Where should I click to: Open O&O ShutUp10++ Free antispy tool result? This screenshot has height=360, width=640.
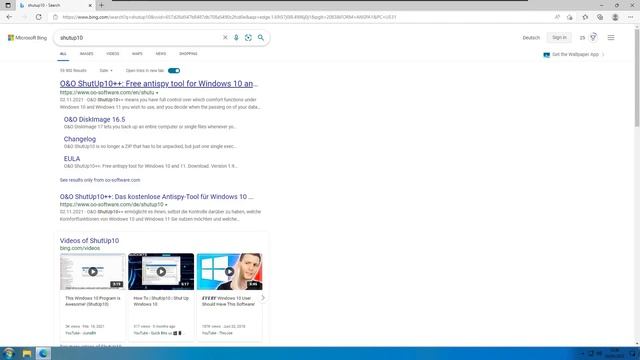click(x=159, y=84)
